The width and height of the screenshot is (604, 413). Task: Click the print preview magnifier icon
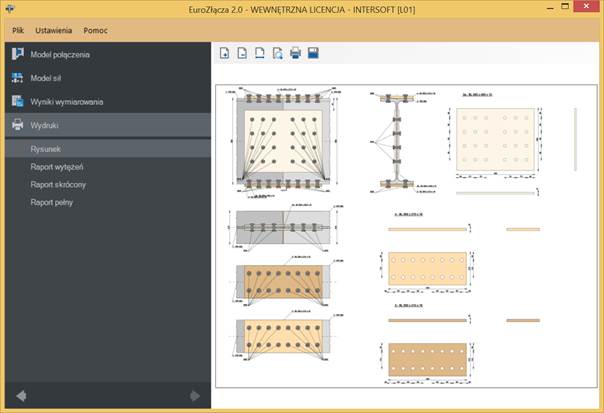tap(278, 53)
